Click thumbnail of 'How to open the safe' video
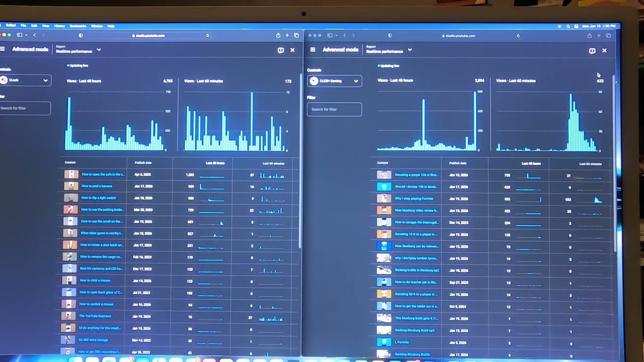Image resolution: width=644 pixels, height=362 pixels. [x=71, y=174]
